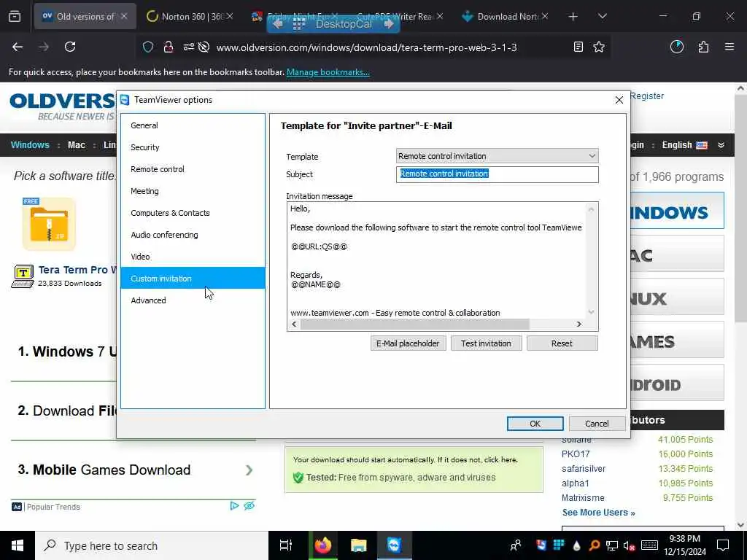Image resolution: width=747 pixels, height=560 pixels.
Task: Open the site permissions icon in address bar
Action: 189,47
